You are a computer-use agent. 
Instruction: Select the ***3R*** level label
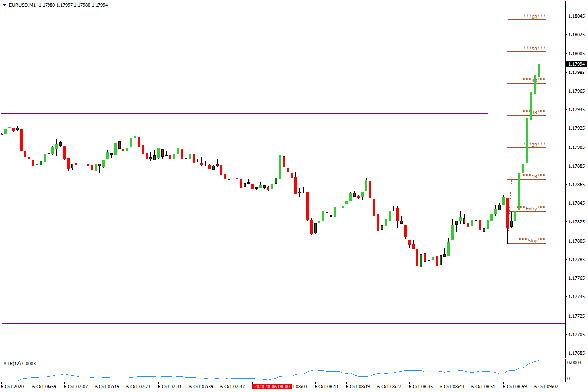[x=533, y=113]
